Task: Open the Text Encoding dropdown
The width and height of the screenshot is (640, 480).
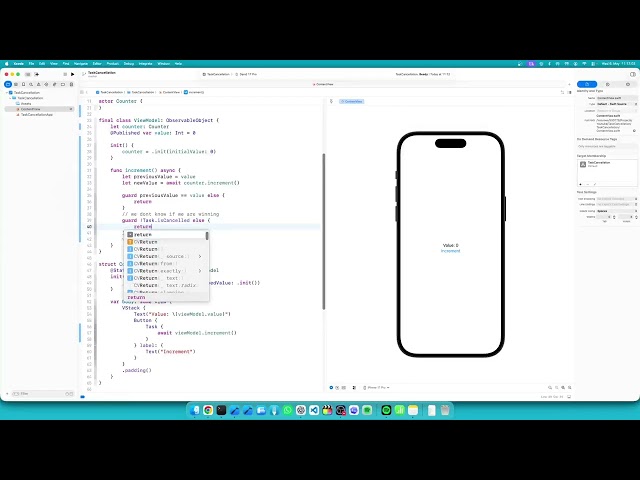Action: tap(617, 199)
